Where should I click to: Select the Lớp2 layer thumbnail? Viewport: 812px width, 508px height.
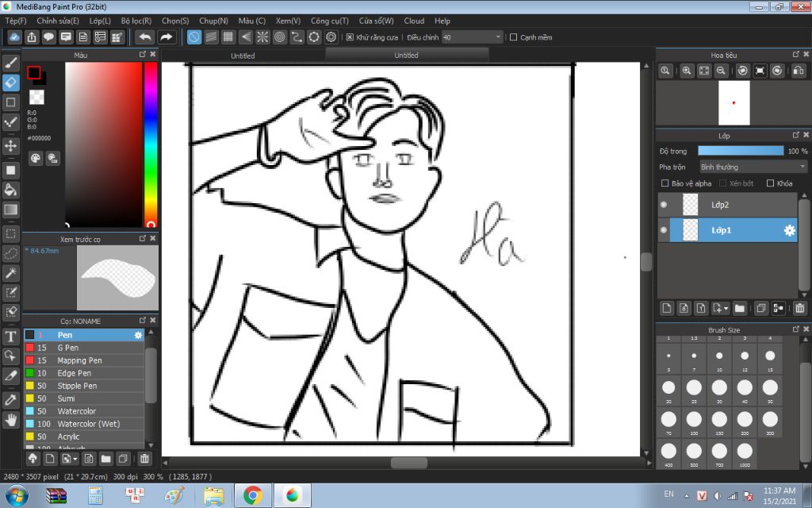(x=691, y=205)
